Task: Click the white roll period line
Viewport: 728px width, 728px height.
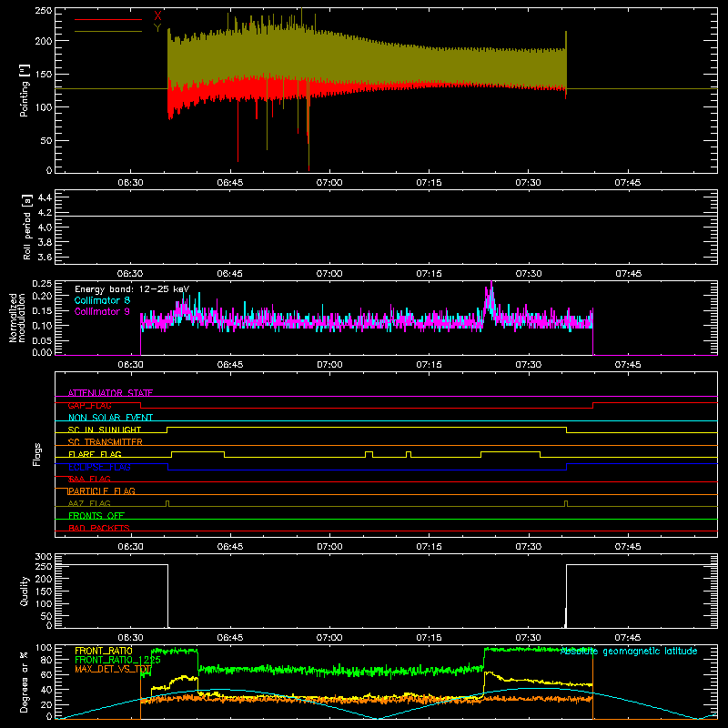Action: [386, 216]
